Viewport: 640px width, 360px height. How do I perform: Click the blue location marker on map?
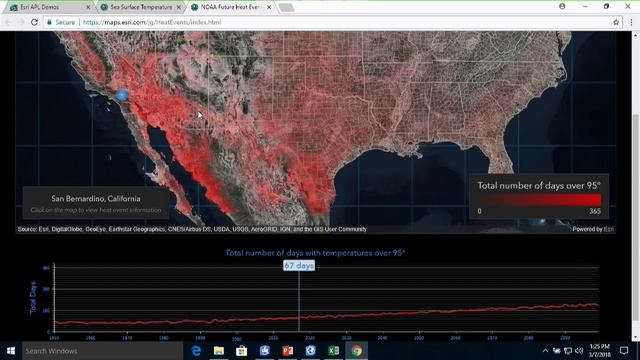(x=122, y=95)
